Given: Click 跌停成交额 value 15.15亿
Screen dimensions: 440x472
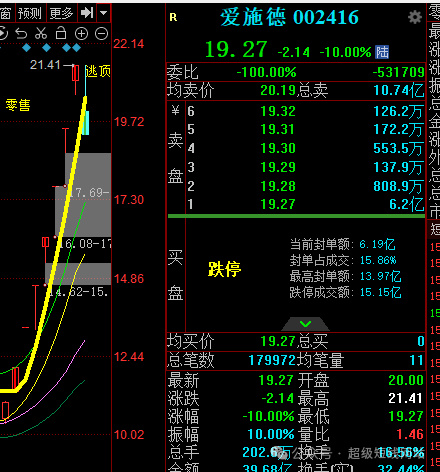Looking at the screenshot, I should click(380, 292).
